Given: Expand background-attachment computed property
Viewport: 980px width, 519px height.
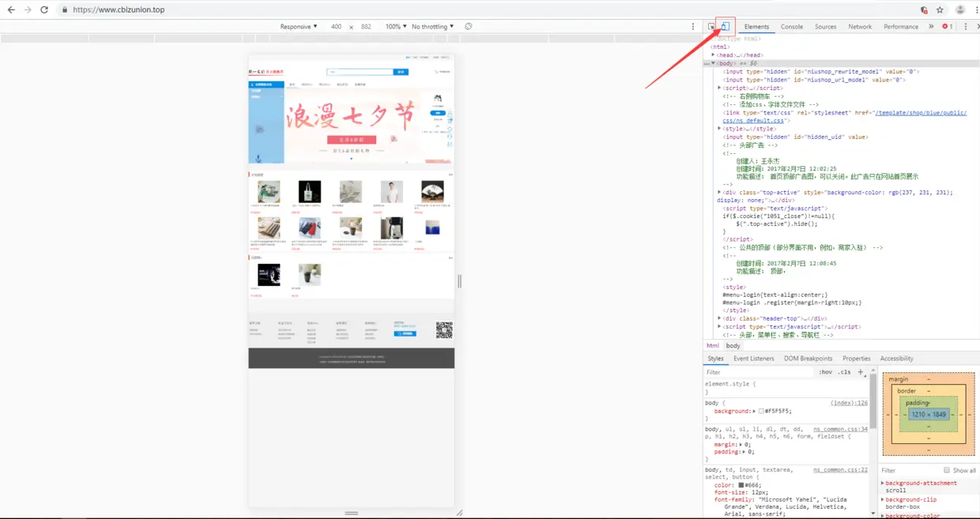Looking at the screenshot, I should (883, 483).
